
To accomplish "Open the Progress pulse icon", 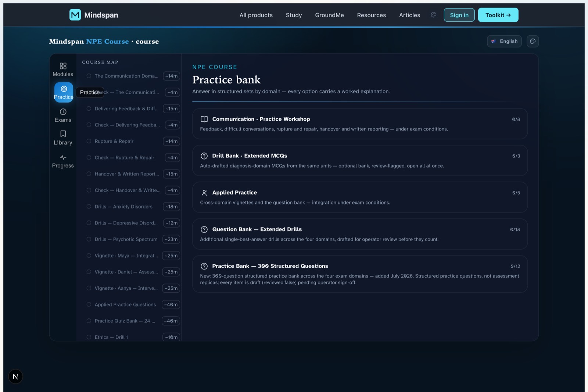I will coord(63,157).
